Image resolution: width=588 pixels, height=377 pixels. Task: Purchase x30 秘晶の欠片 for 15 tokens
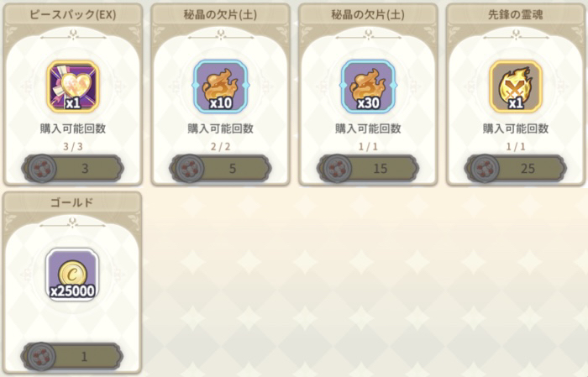pos(368,168)
